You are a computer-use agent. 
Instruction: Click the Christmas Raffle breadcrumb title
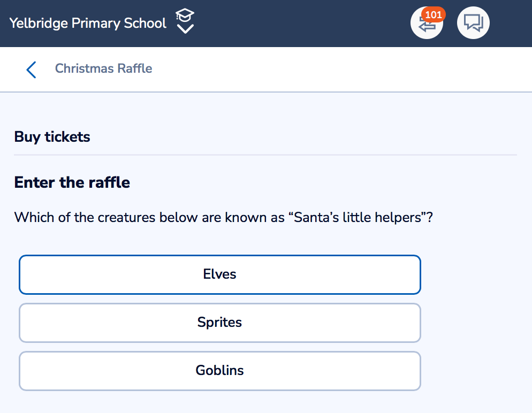[x=103, y=68]
